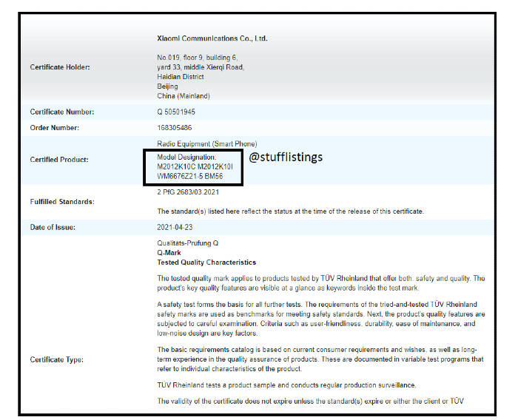Click the Tested Quality Characteristics heading
The width and height of the screenshot is (518, 420).
pyautogui.click(x=206, y=262)
